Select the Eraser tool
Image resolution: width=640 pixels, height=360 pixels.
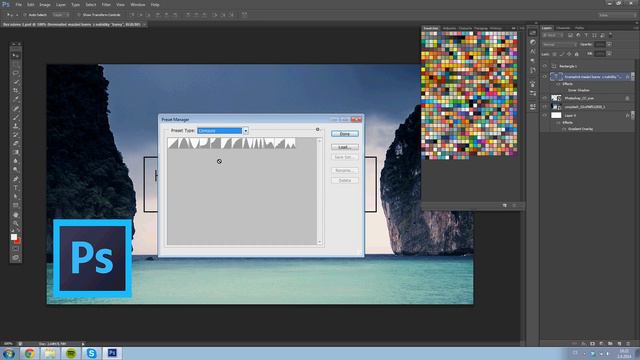point(16,144)
